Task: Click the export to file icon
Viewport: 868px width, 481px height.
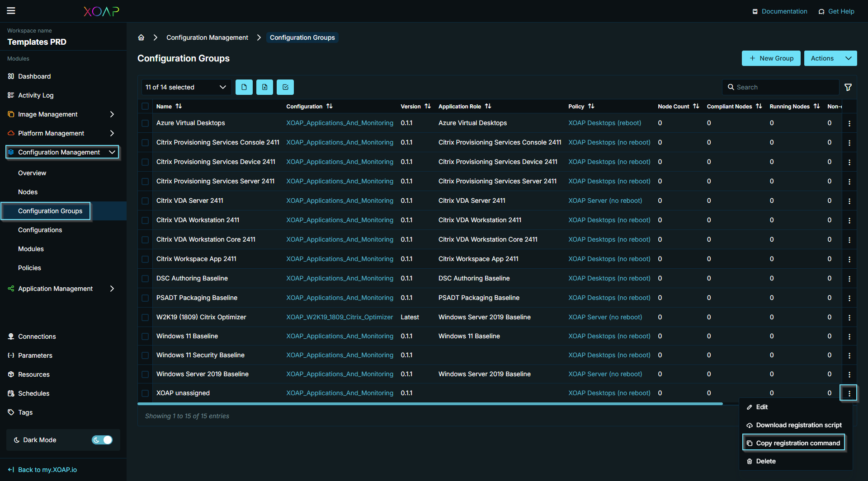Action: pyautogui.click(x=244, y=87)
